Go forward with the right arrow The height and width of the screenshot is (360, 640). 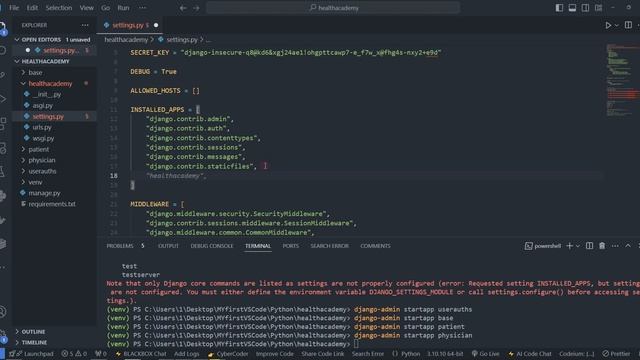tap(196, 8)
